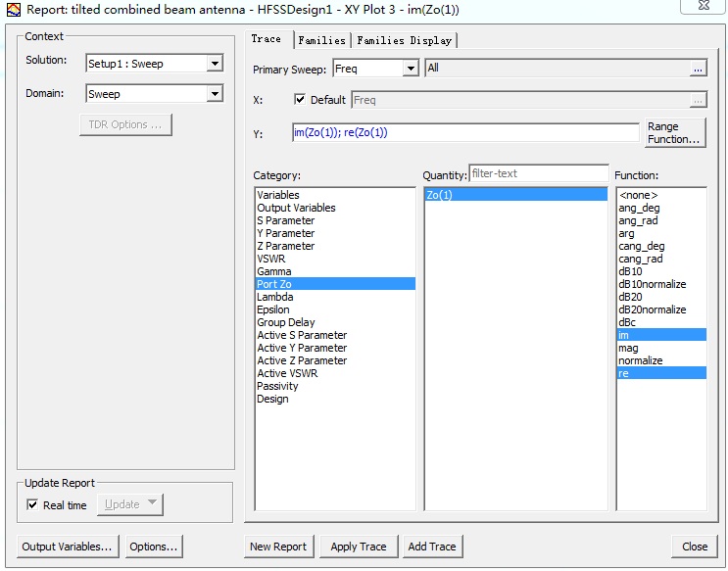Select cang_deg function
Image resolution: width=728 pixels, height=571 pixels.
coord(661,246)
